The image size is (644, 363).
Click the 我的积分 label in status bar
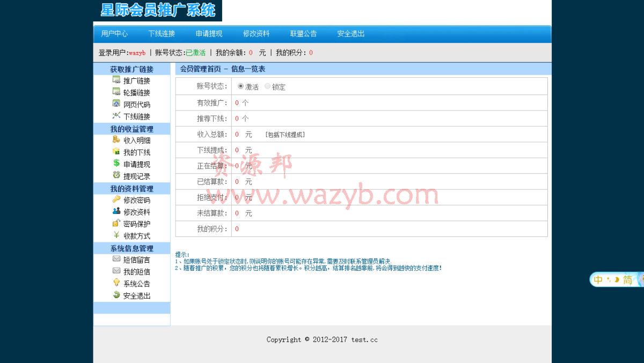(x=290, y=53)
